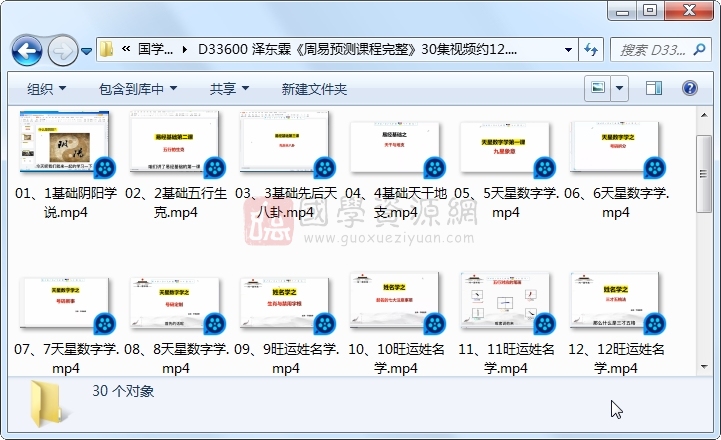Change view with the view icon button
Viewport: 721px width, 440px height.
[598, 88]
